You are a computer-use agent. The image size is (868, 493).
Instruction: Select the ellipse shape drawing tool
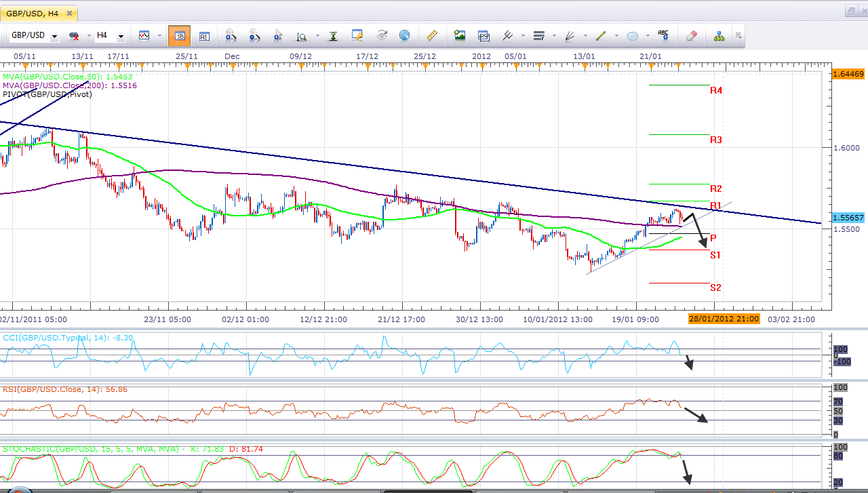click(x=633, y=36)
